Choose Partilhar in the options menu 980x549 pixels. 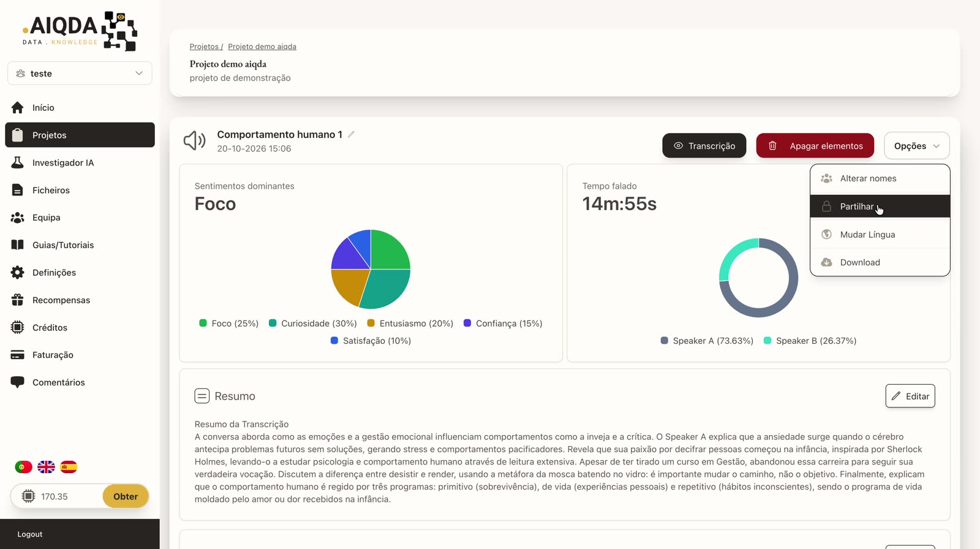880,206
